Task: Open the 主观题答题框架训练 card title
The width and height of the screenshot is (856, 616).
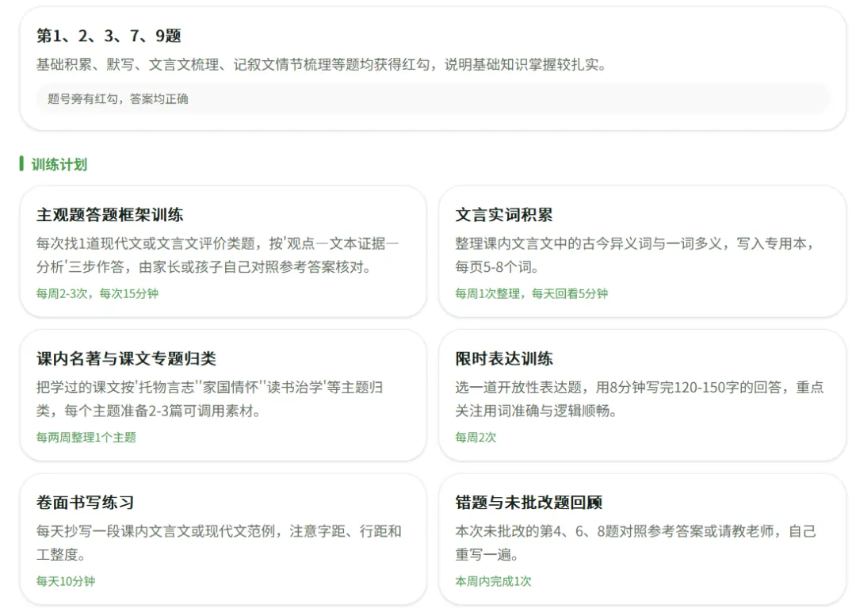Action: coord(109,215)
